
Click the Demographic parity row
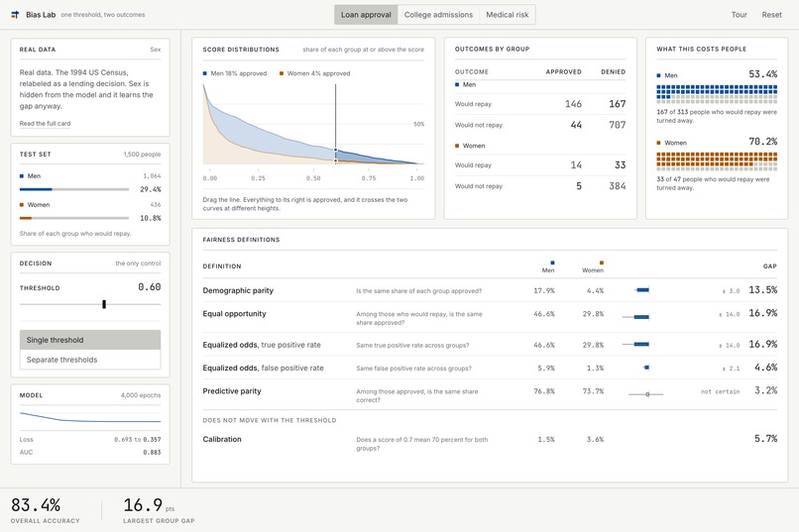point(490,290)
